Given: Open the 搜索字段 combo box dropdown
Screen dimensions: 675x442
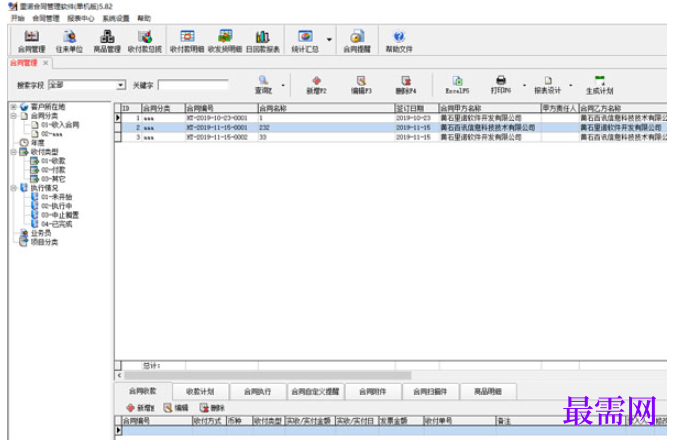Looking at the screenshot, I should tap(121, 85).
